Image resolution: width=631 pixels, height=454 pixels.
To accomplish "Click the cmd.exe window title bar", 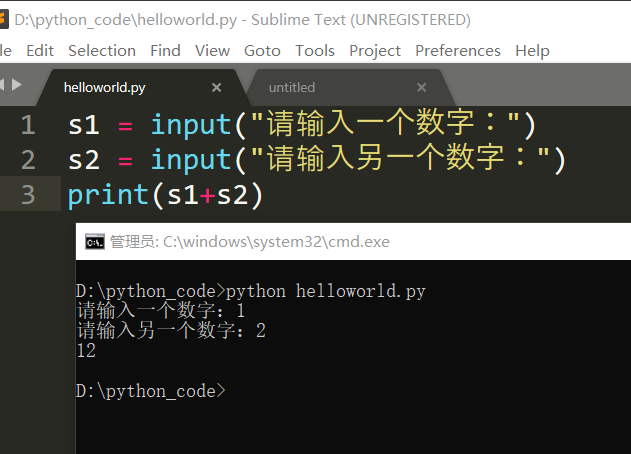I will [353, 241].
